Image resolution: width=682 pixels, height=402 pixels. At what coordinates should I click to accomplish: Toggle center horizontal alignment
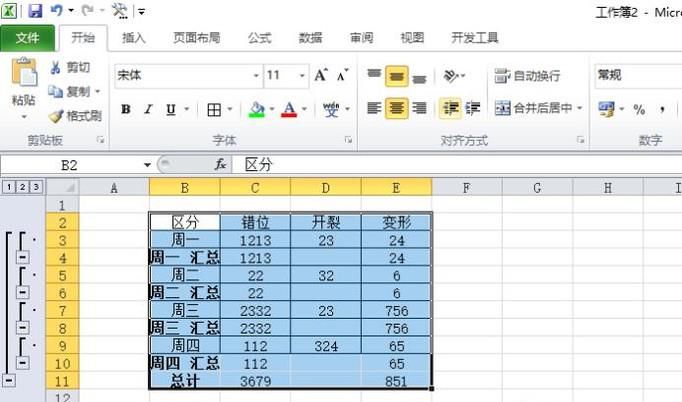[396, 108]
